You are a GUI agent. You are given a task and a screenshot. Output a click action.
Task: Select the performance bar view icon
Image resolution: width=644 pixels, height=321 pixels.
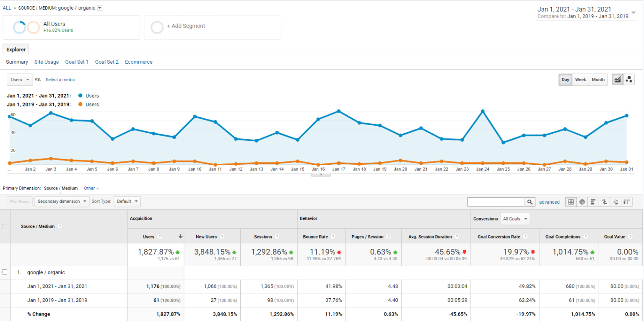pyautogui.click(x=593, y=202)
